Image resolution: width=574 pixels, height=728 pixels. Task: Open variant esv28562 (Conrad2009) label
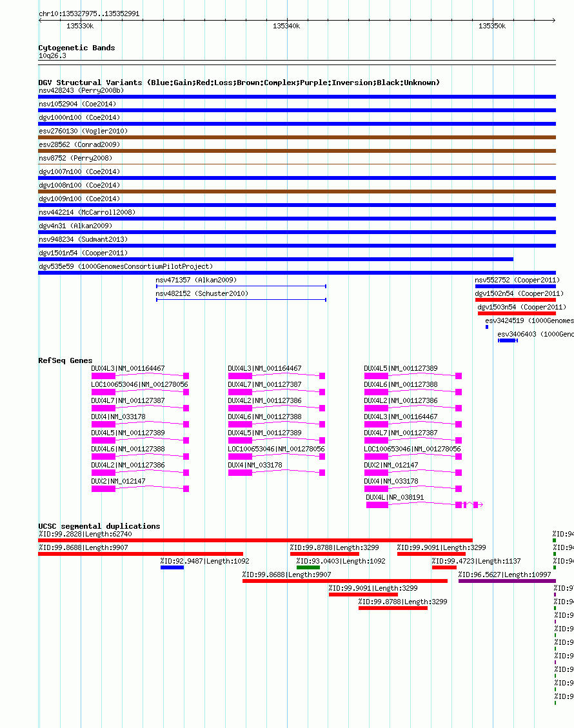click(x=79, y=144)
